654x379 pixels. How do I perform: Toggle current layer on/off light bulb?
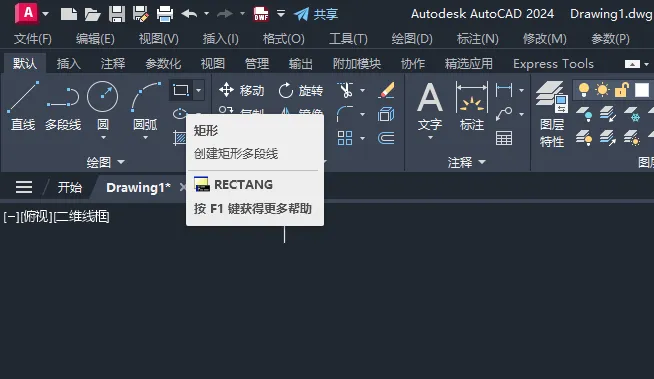[x=584, y=90]
